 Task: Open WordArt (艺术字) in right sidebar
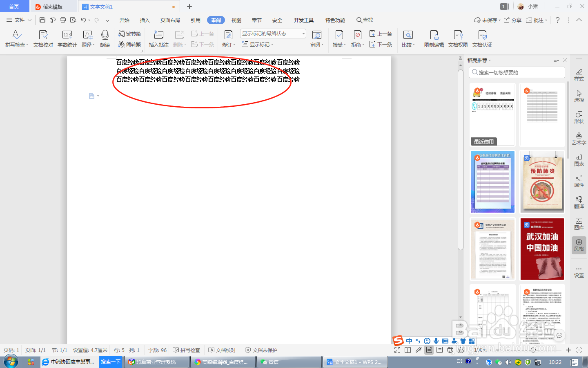[579, 139]
